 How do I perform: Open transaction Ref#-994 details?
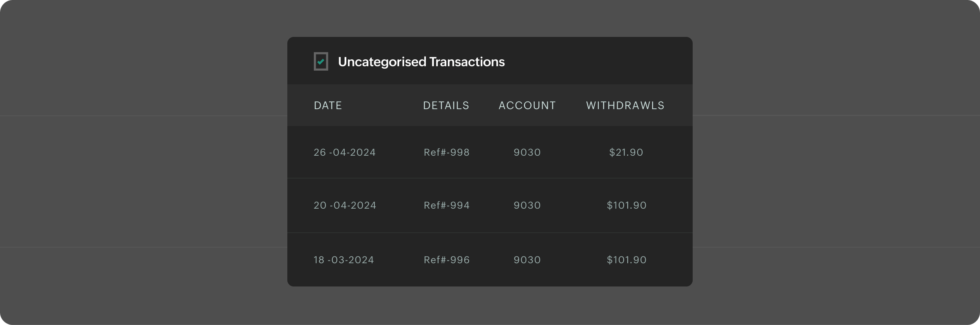(x=447, y=205)
